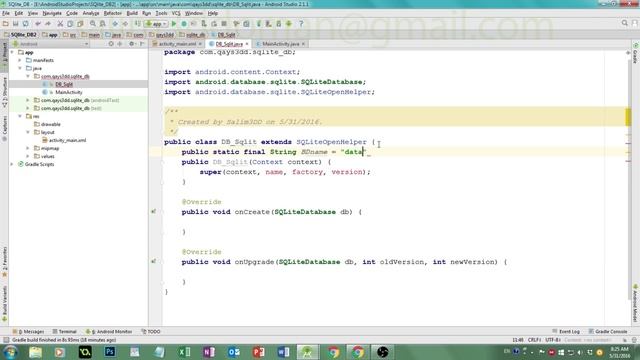The width and height of the screenshot is (640, 360).
Task: Click the Paste toolbar icon
Action: 80,24
